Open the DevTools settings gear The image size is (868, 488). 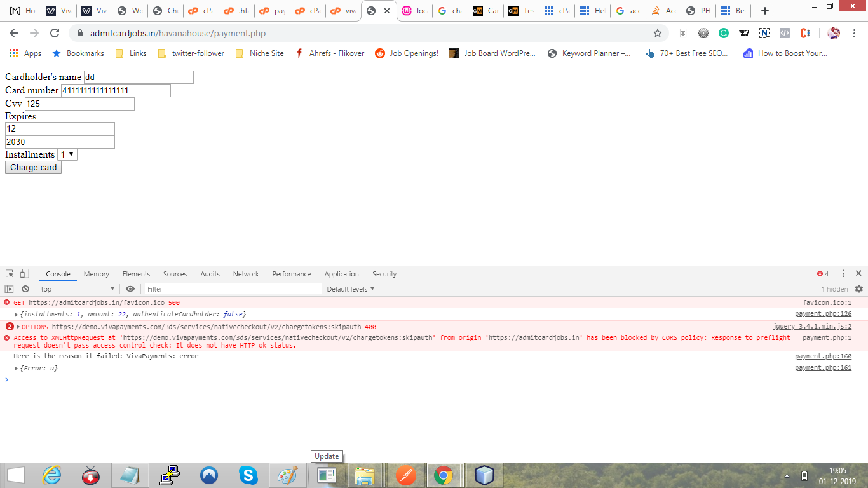click(859, 288)
